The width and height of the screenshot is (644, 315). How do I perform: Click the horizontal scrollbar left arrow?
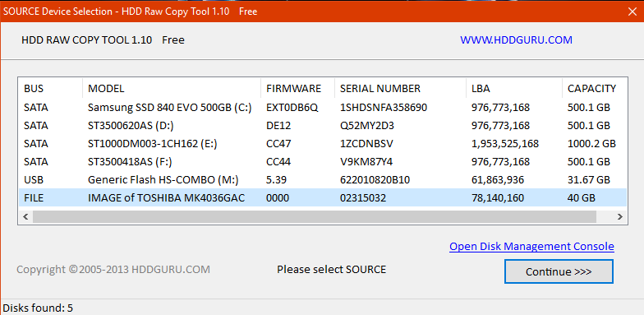pos(25,217)
